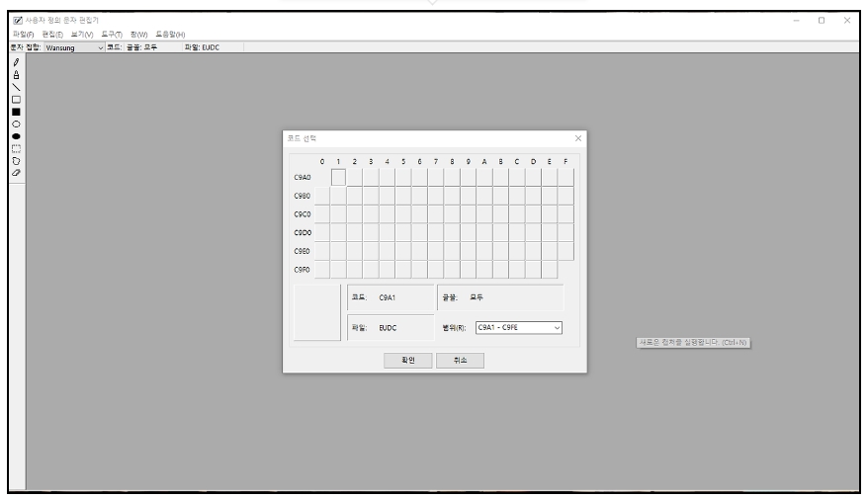
Task: Click column header 0 in code grid
Action: (322, 161)
